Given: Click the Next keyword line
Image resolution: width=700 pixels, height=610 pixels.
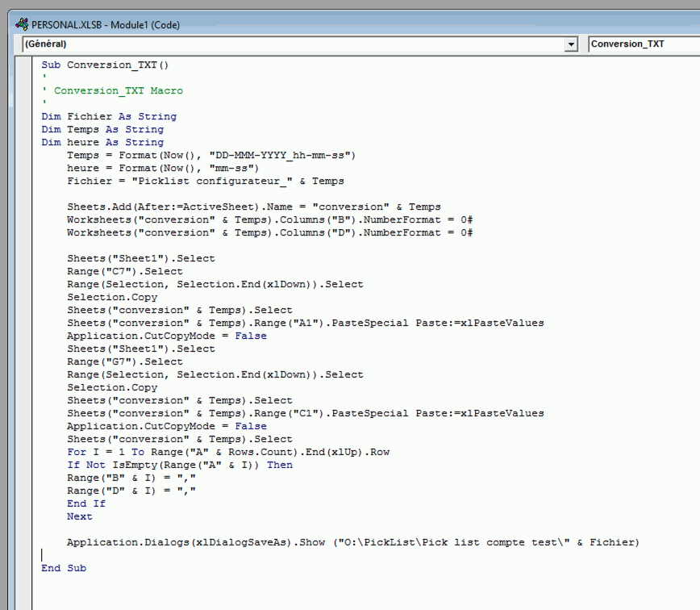Looking at the screenshot, I should (x=80, y=516).
